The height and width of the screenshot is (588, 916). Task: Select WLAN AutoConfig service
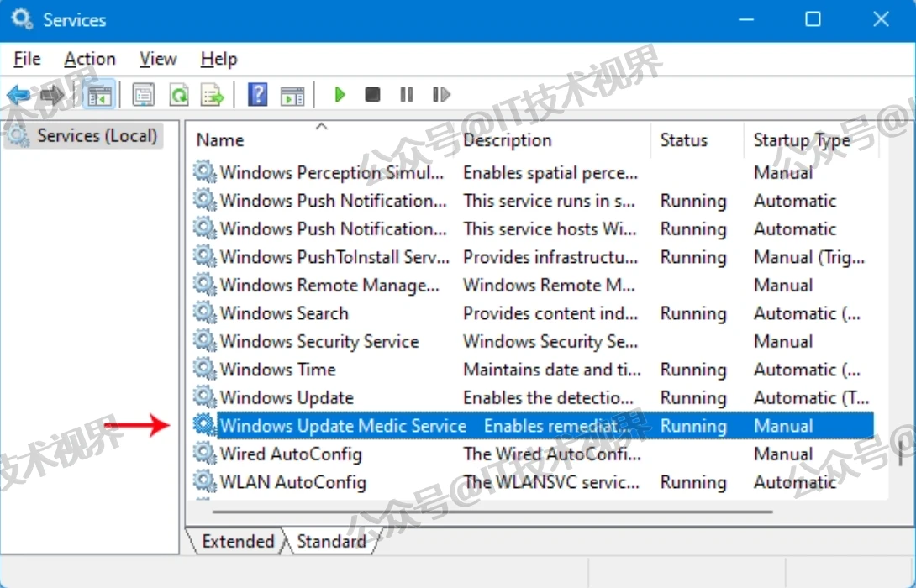(292, 481)
